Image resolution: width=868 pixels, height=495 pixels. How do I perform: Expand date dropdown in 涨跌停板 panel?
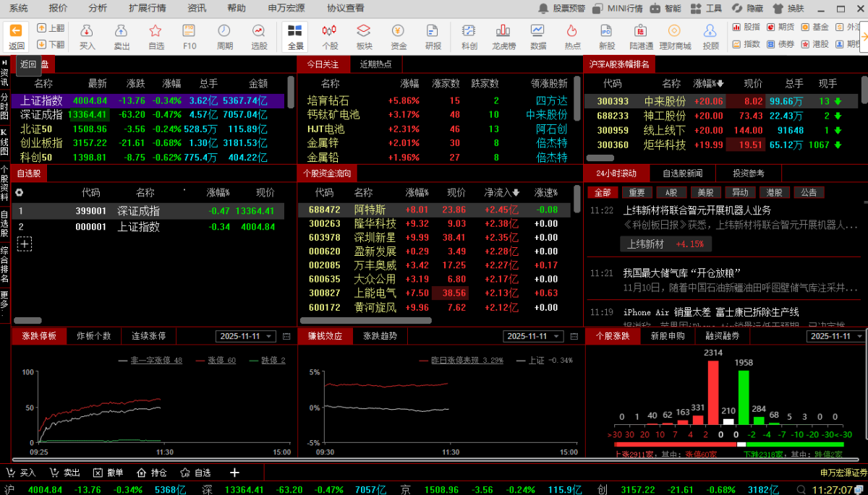(269, 337)
